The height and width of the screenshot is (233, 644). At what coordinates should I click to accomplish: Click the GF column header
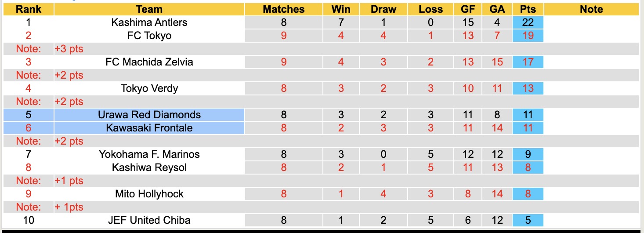point(468,9)
